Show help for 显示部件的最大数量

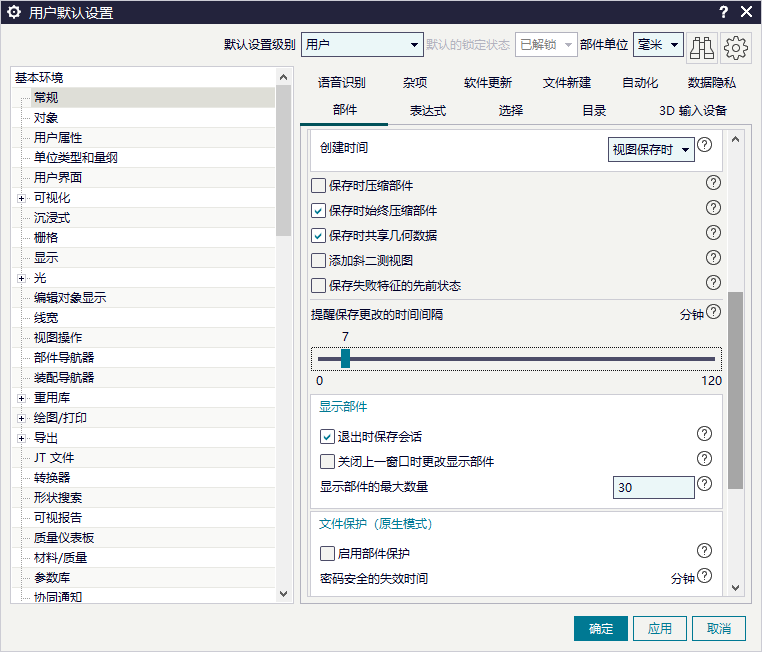pos(705,483)
